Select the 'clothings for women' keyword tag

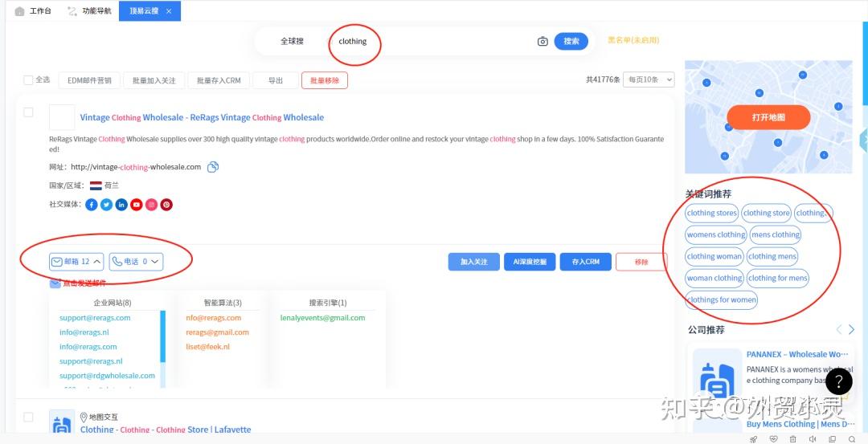[721, 299]
